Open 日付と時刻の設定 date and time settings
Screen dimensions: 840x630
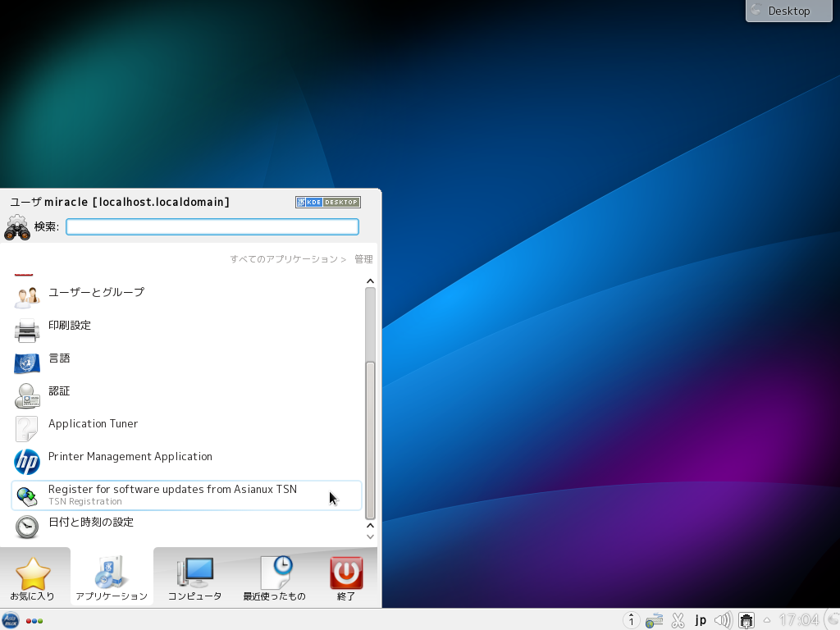click(x=90, y=523)
